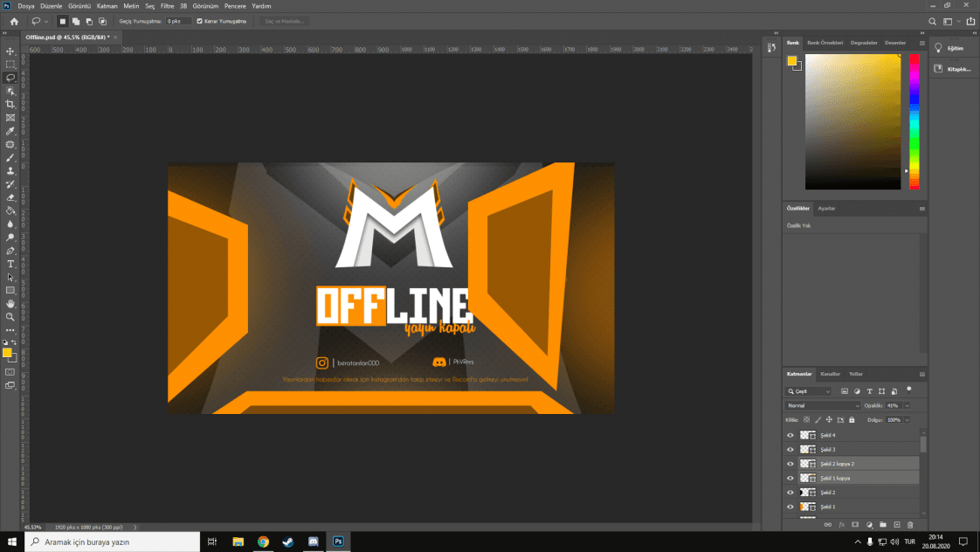Open the Eğitim panel button
This screenshot has width=980, height=552.
click(x=951, y=48)
